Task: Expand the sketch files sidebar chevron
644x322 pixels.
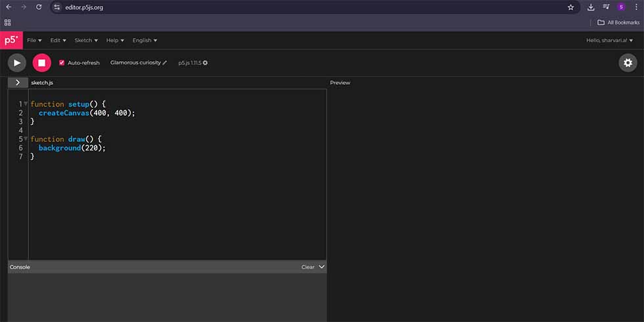Action: (18, 83)
